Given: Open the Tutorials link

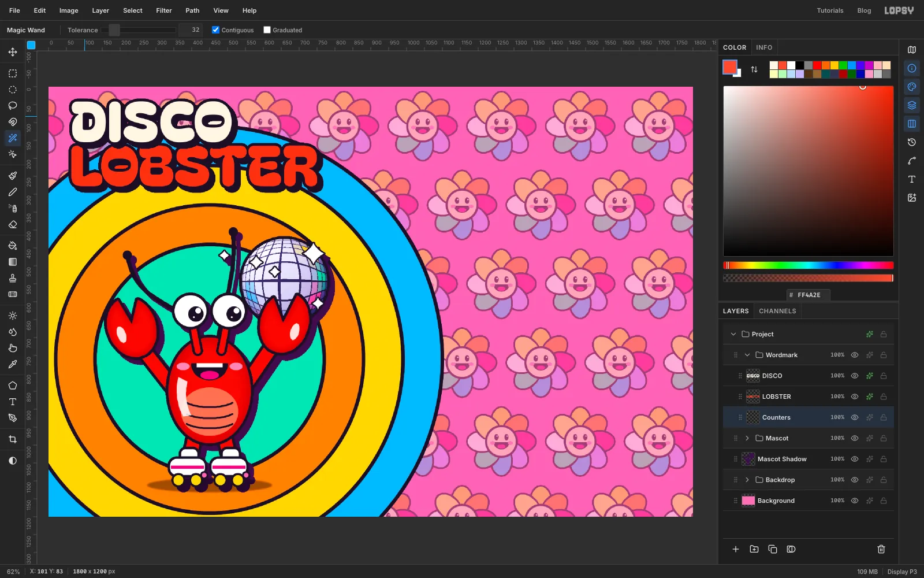Looking at the screenshot, I should [x=830, y=10].
